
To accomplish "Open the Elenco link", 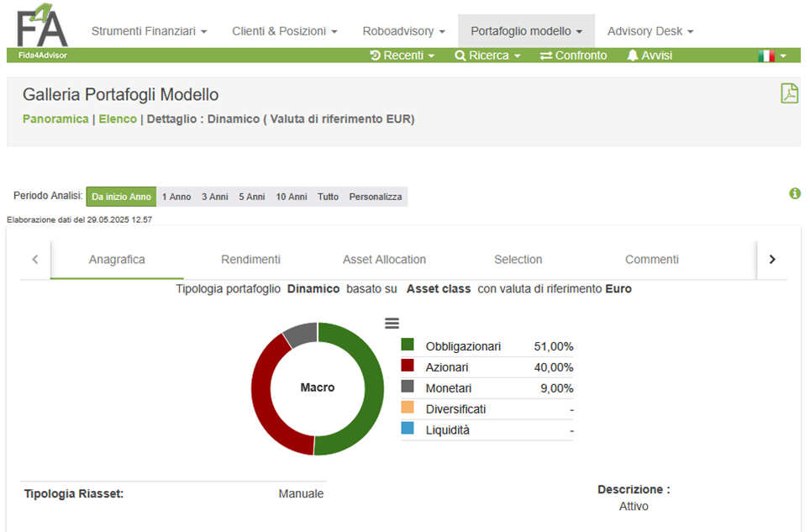I will [x=118, y=119].
